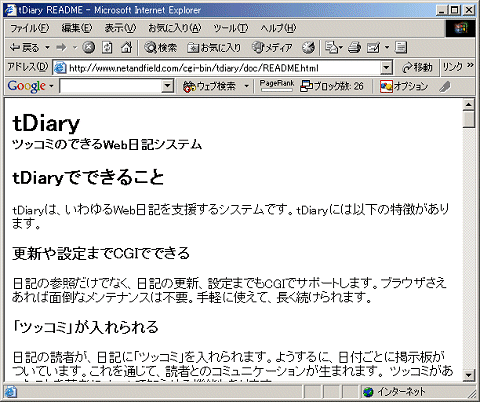480x402 pixels.
Task: Open the ヘルプ(H) menu
Action: pos(278,28)
